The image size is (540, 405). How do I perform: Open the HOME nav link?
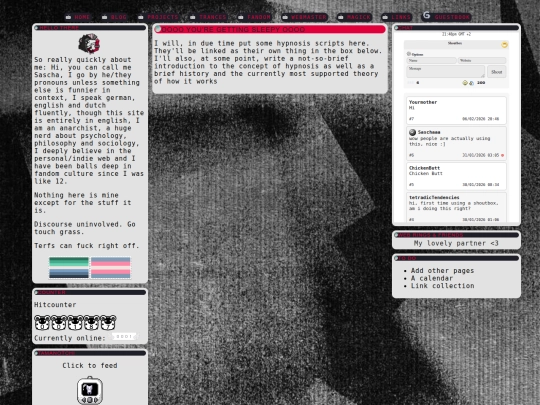coord(79,17)
